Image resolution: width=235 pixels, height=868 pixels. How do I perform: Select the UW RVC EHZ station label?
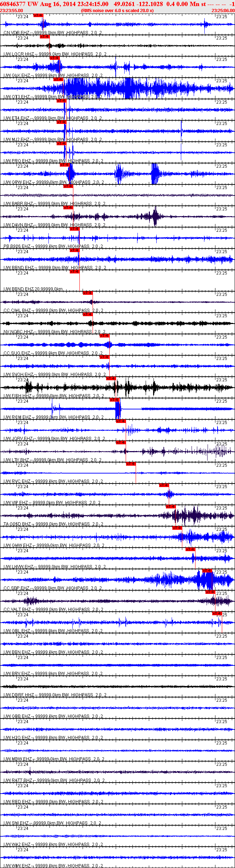click(x=53, y=481)
